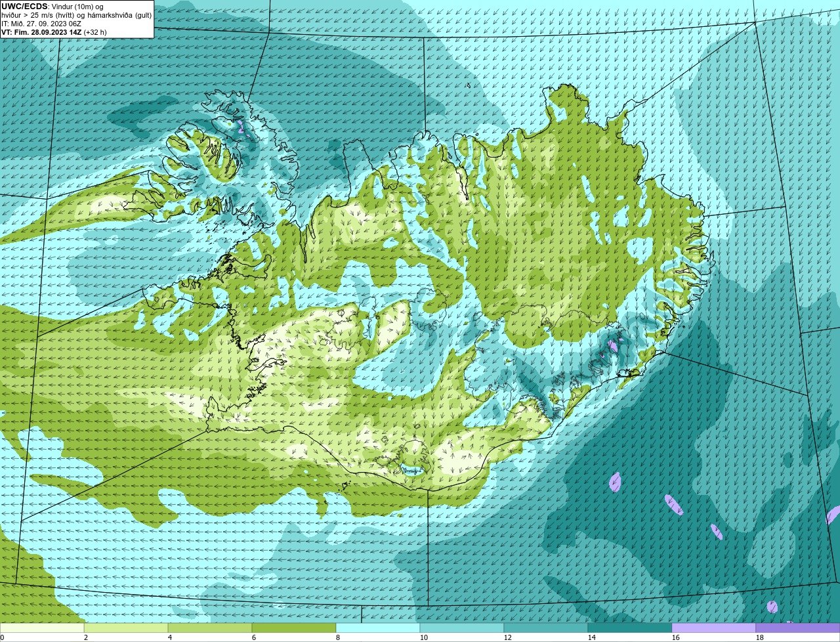Click the 10–12 m/s cyan legend swatch
This screenshot has height=642, width=840.
click(x=462, y=628)
